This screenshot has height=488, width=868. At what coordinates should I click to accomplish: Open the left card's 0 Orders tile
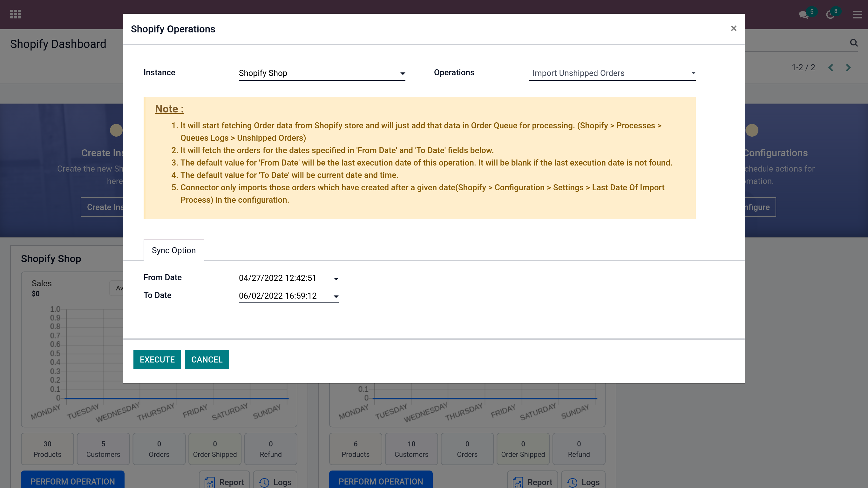pos(159,449)
